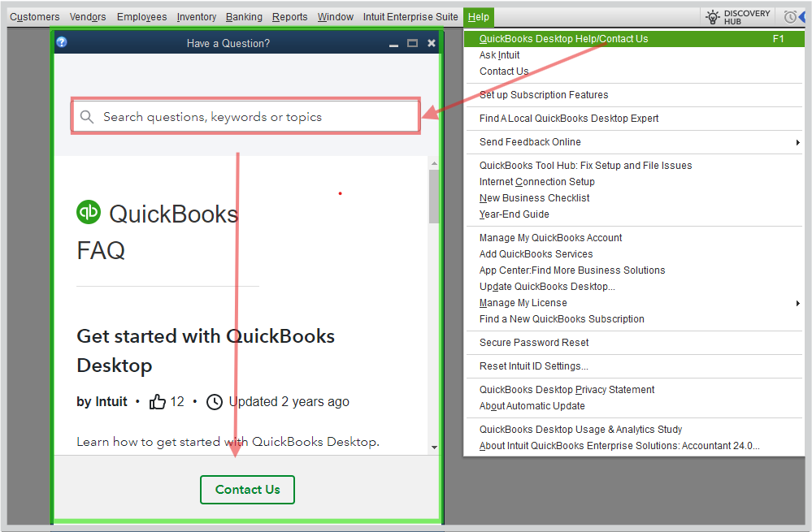Open the Vendors menu

[88, 17]
